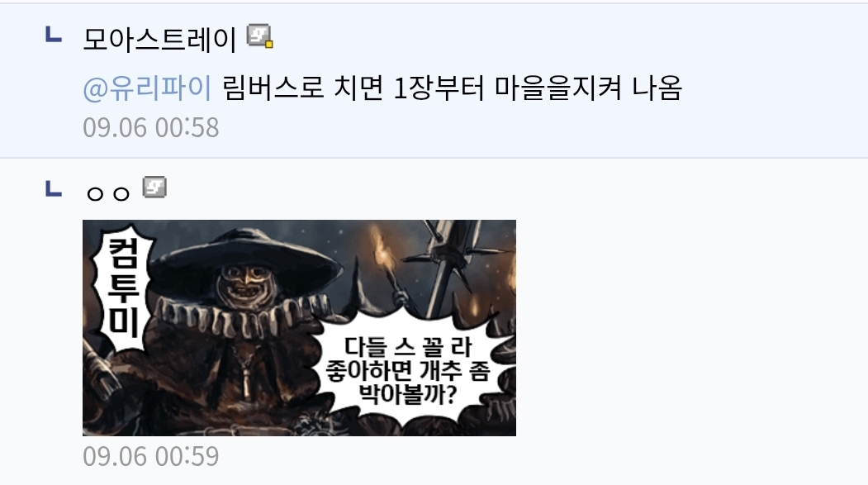Image resolution: width=868 pixels, height=485 pixels.
Task: Open the 모아스트레이 username
Action: point(160,39)
